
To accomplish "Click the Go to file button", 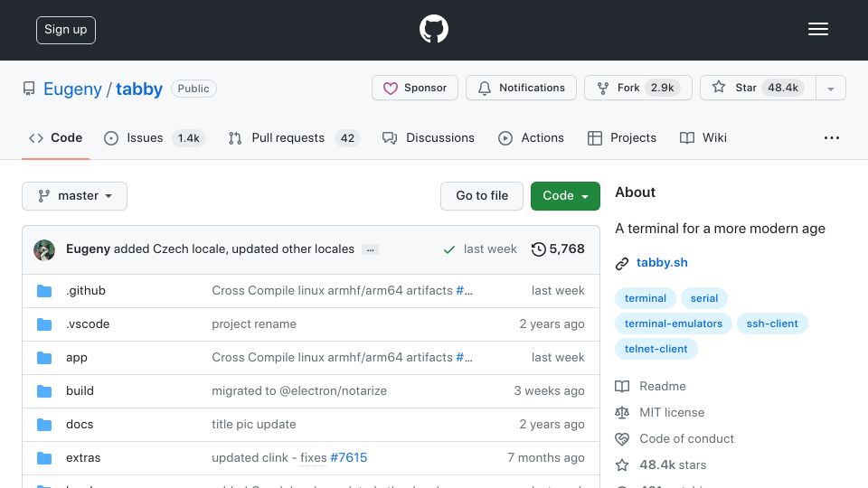I will pos(482,196).
